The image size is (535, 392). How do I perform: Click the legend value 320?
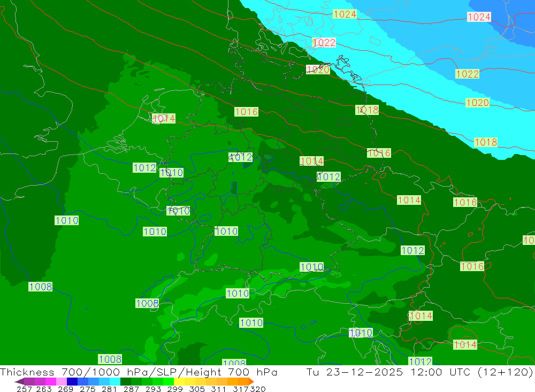258,389
